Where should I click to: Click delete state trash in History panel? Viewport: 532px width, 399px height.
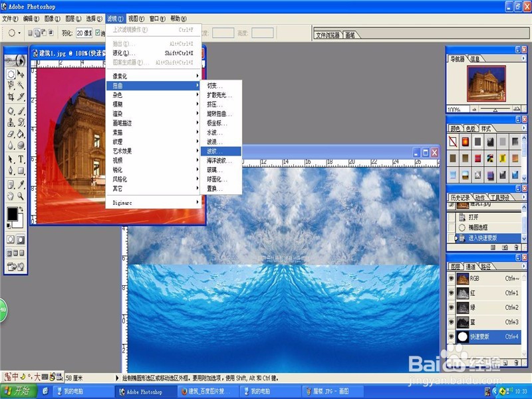[517, 247]
